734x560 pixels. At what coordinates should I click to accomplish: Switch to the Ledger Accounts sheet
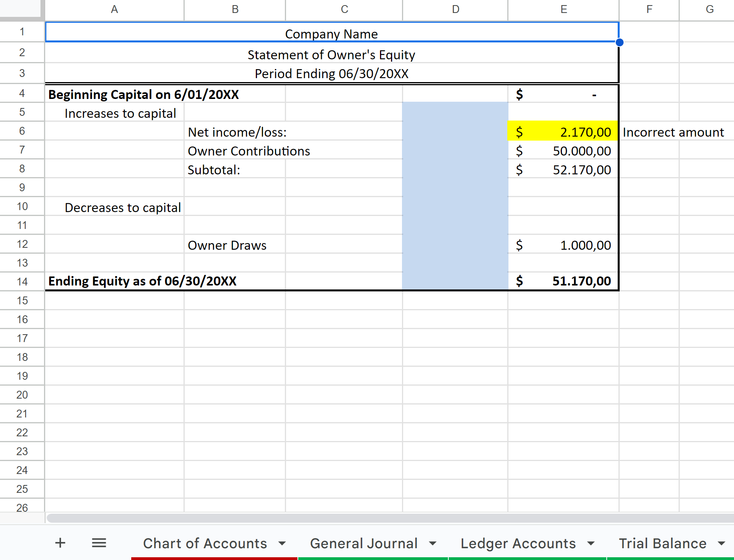(518, 543)
